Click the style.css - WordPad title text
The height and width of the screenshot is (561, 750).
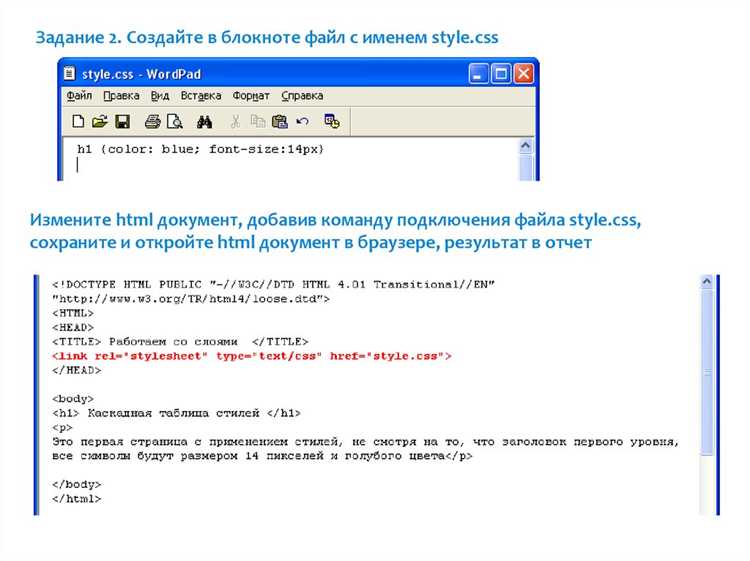[141, 74]
